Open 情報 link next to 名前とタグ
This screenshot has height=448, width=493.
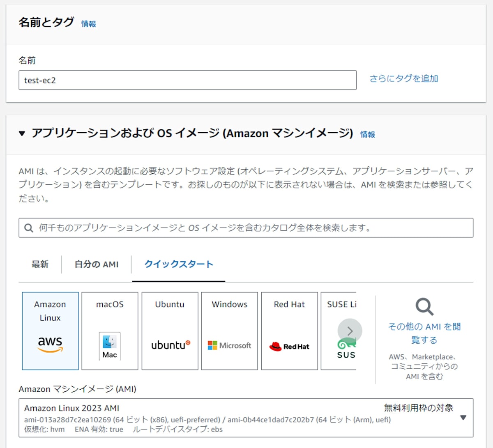tap(88, 24)
